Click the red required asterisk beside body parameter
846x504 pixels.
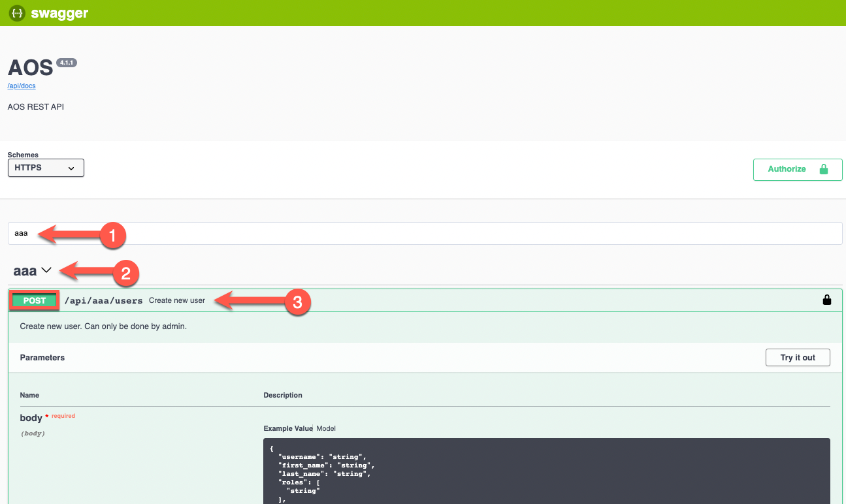(x=45, y=415)
